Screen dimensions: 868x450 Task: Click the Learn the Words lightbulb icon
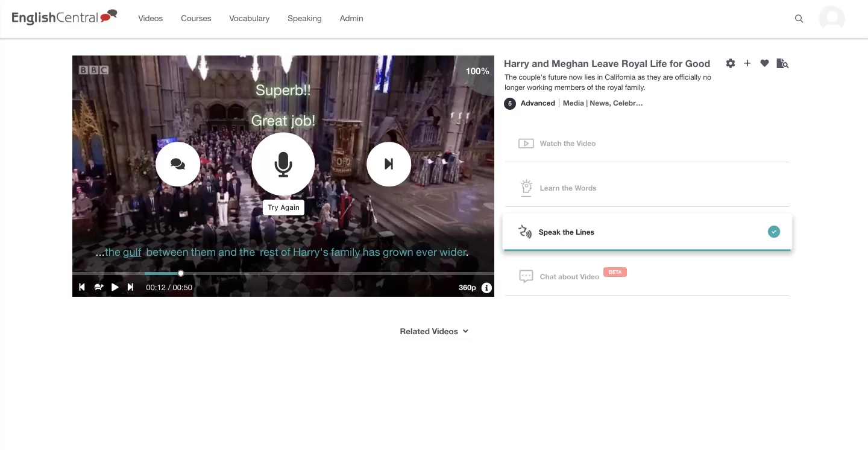(x=526, y=188)
